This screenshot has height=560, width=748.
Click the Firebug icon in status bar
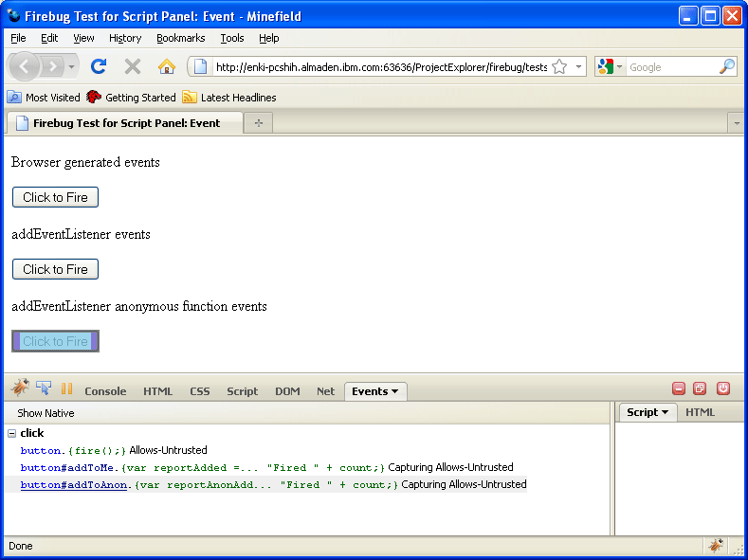[716, 546]
